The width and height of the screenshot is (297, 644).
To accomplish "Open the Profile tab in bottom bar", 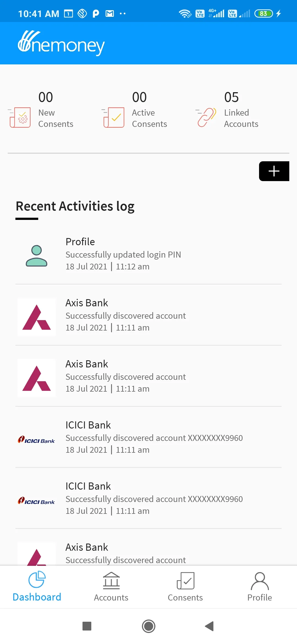I will (260, 586).
